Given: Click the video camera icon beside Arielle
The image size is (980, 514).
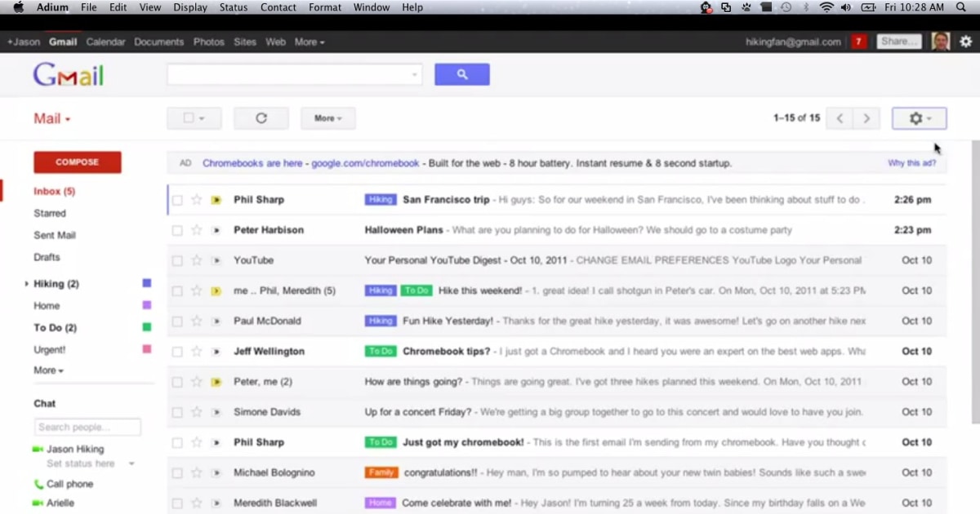Looking at the screenshot, I should [x=38, y=503].
